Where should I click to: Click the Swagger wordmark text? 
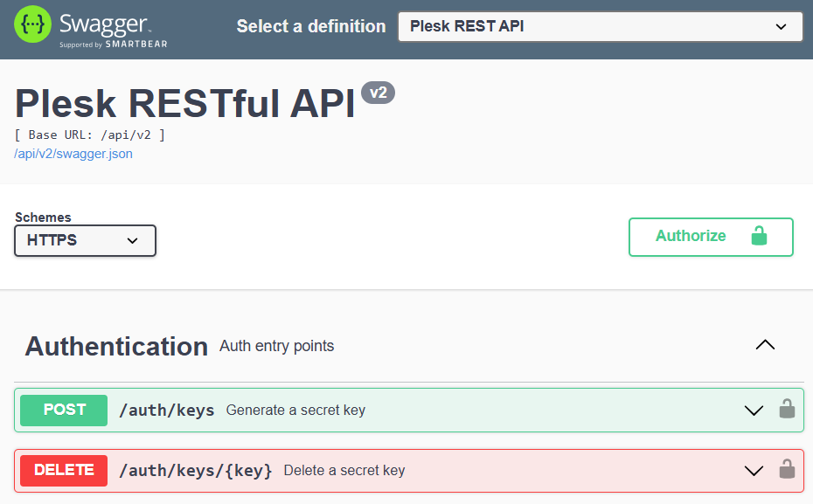(x=105, y=24)
